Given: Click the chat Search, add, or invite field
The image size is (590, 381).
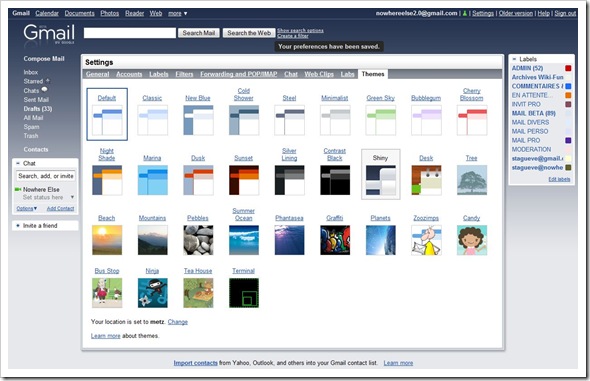Looking at the screenshot, I should [x=46, y=176].
